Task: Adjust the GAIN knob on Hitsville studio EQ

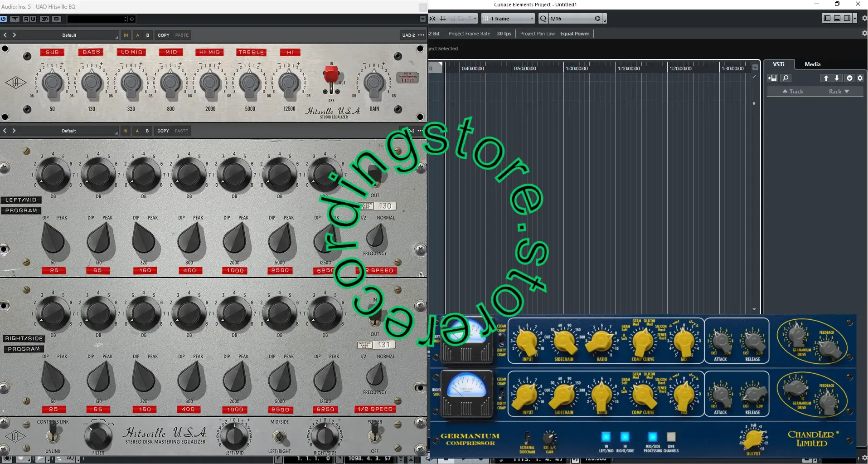Action: point(374,84)
